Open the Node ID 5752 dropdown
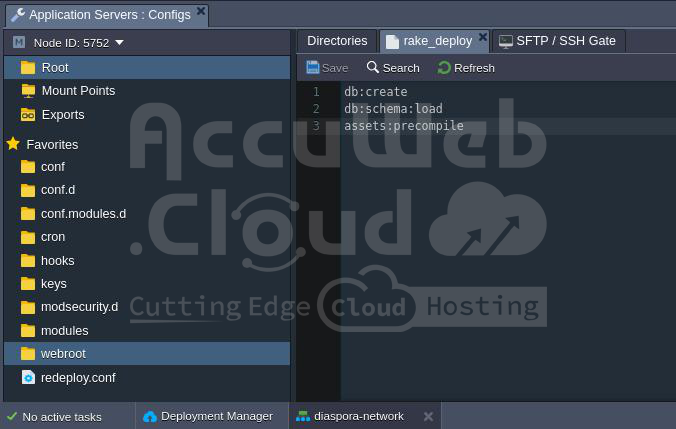 [x=119, y=43]
